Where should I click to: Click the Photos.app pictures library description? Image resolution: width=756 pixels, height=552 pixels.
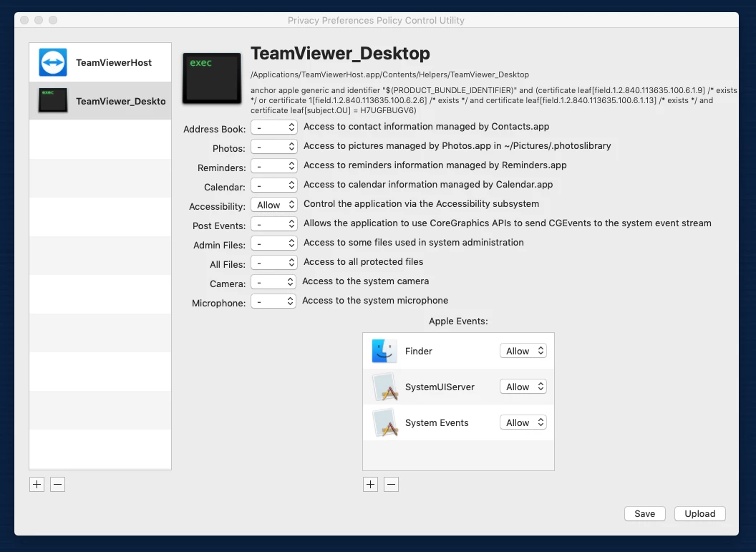pyautogui.click(x=457, y=145)
